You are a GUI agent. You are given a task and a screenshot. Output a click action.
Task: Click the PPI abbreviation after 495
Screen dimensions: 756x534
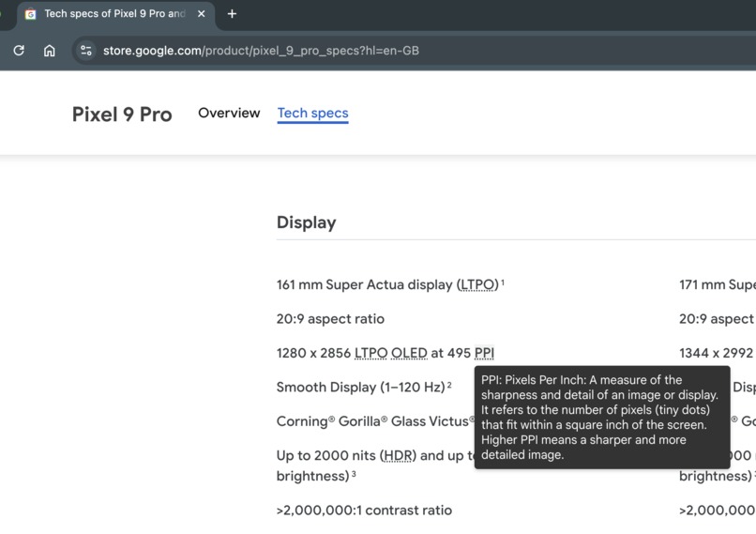[x=484, y=353]
